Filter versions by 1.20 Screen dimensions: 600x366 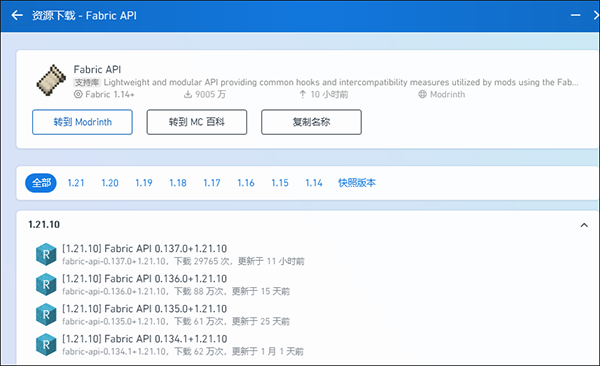110,183
